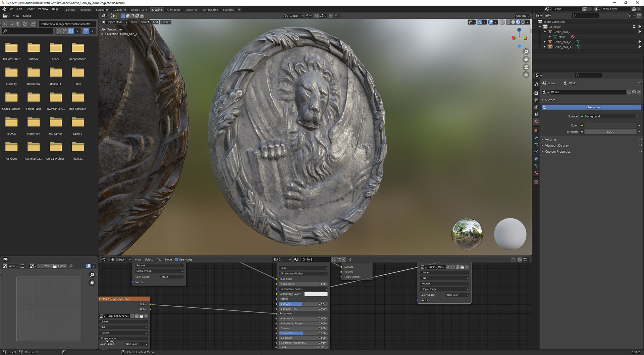
Task: Click the viewport zoom magnifier icon
Action: click(x=526, y=52)
